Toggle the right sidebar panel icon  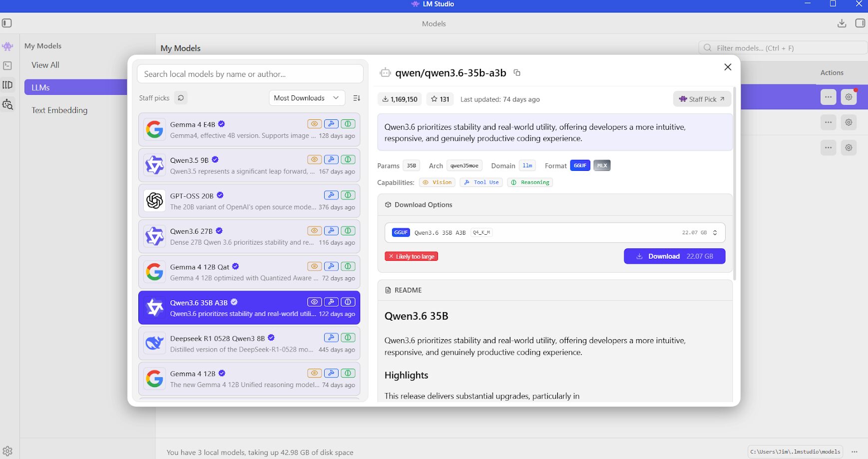pos(860,23)
